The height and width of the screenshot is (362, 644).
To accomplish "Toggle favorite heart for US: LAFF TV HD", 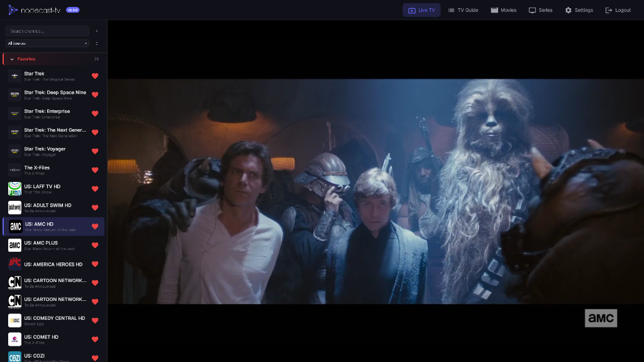I will 95,189.
